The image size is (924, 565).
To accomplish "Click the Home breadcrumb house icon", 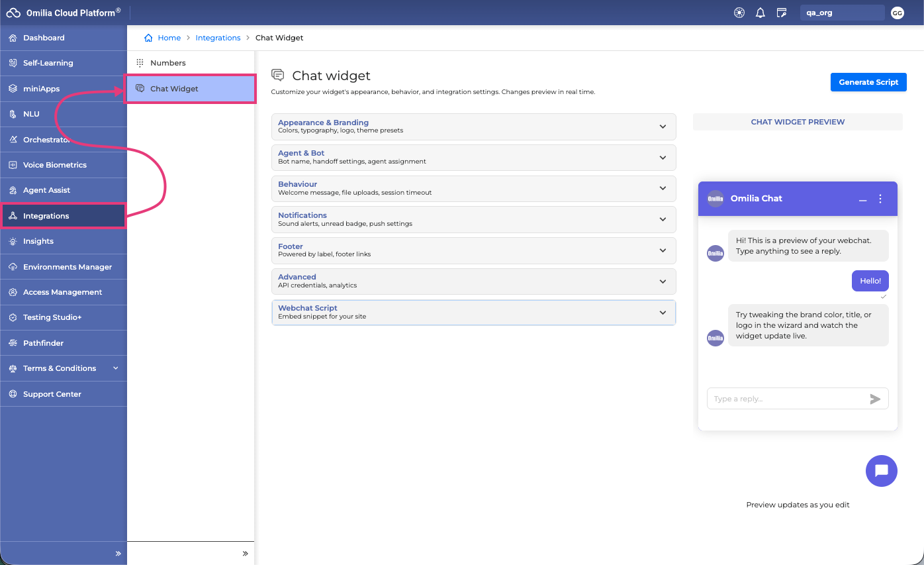I will (x=149, y=38).
